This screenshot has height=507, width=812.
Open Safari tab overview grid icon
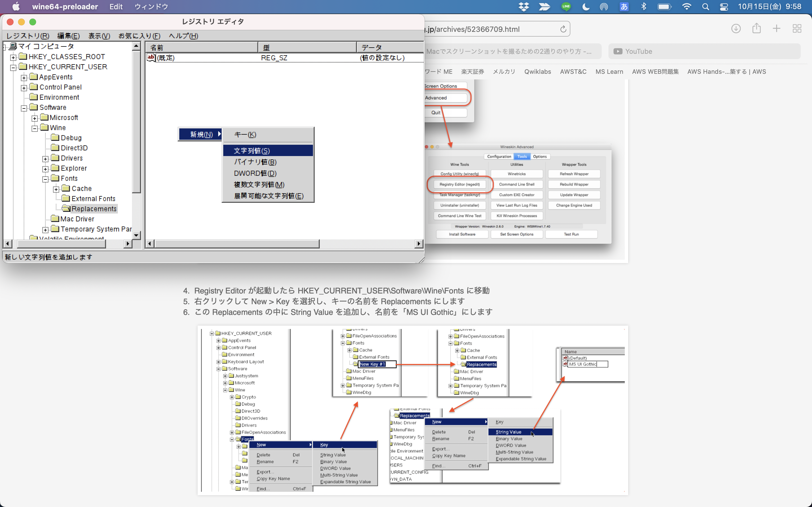(797, 28)
